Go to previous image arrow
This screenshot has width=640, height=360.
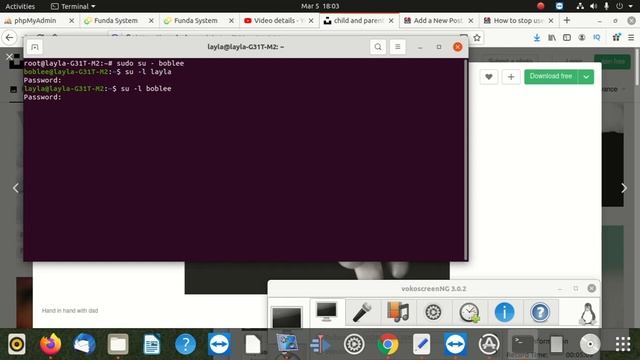(x=16, y=188)
